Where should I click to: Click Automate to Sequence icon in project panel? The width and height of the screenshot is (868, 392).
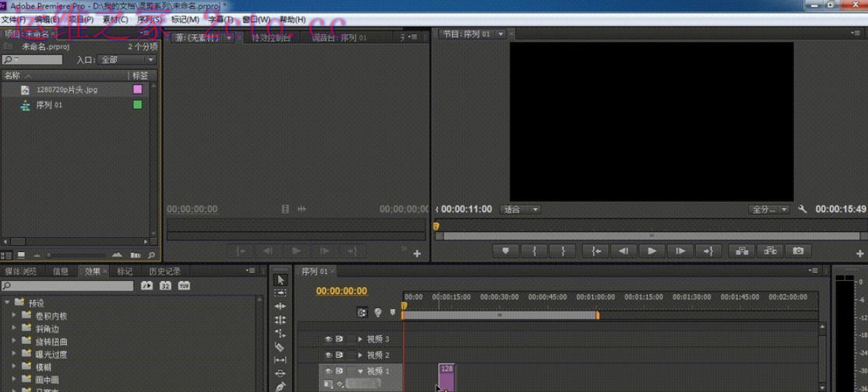[135, 255]
